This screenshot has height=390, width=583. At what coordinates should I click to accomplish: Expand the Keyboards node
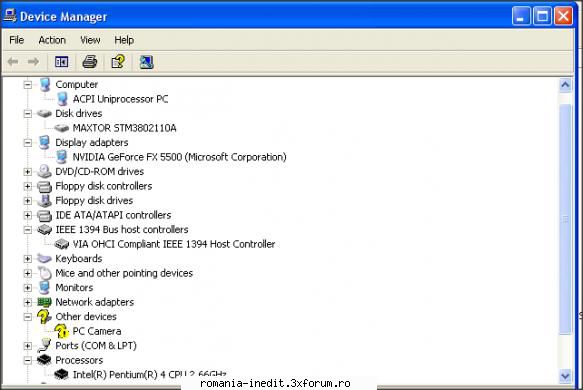point(28,259)
